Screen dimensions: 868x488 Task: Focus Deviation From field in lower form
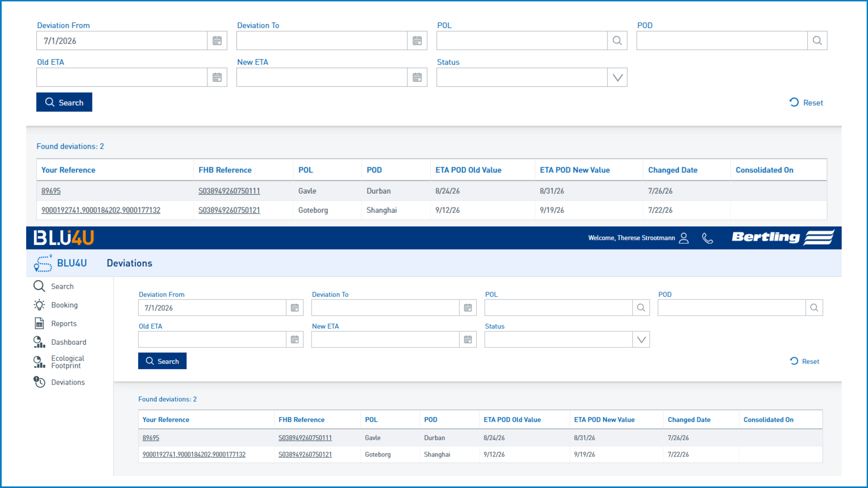(x=212, y=308)
